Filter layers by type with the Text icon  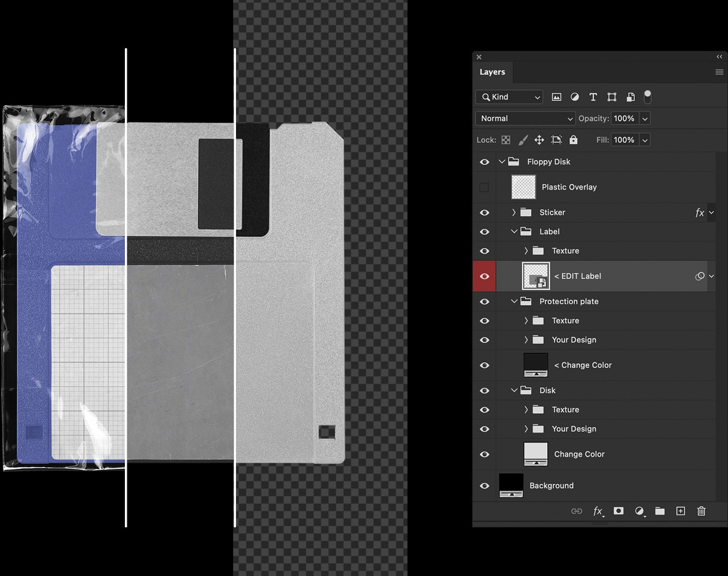point(593,97)
